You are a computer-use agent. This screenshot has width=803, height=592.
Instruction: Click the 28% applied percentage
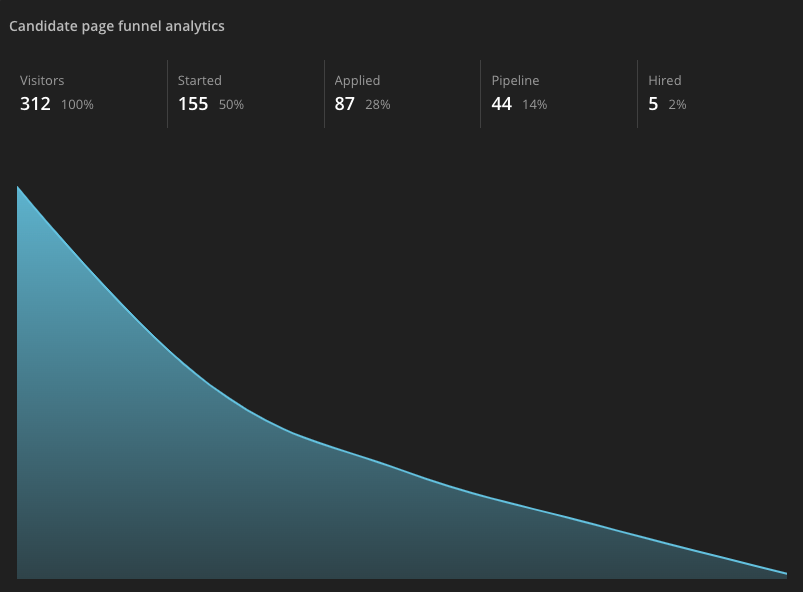pos(378,105)
